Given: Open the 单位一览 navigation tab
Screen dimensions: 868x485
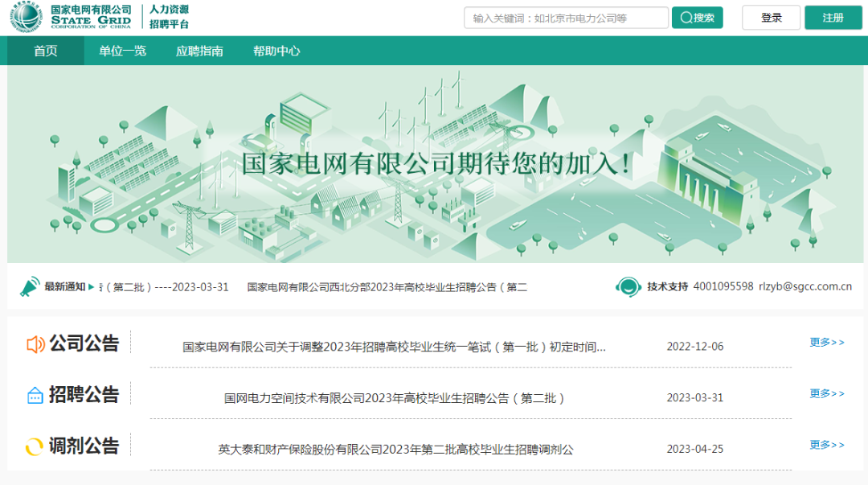Looking at the screenshot, I should coord(122,51).
